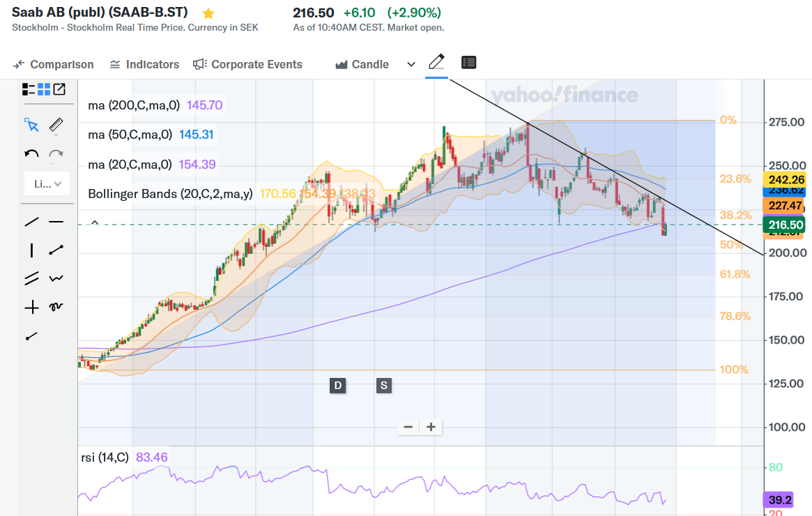The image size is (812, 516).
Task: Click the Undo arrow icon
Action: (x=31, y=154)
